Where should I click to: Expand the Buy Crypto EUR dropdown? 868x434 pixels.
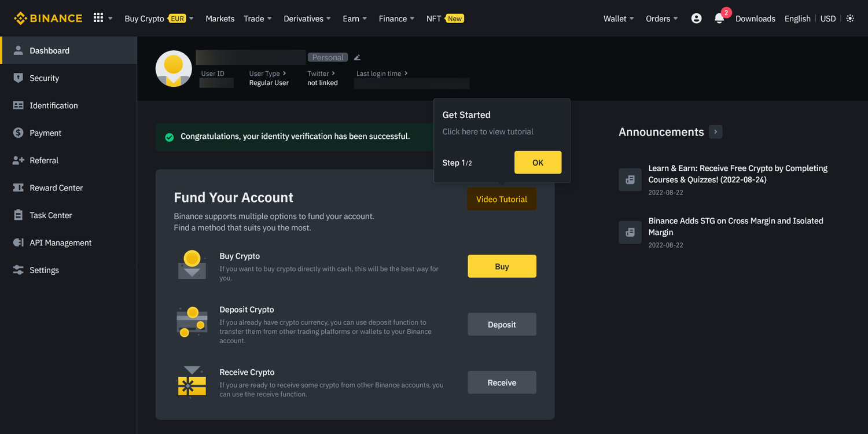(x=159, y=19)
